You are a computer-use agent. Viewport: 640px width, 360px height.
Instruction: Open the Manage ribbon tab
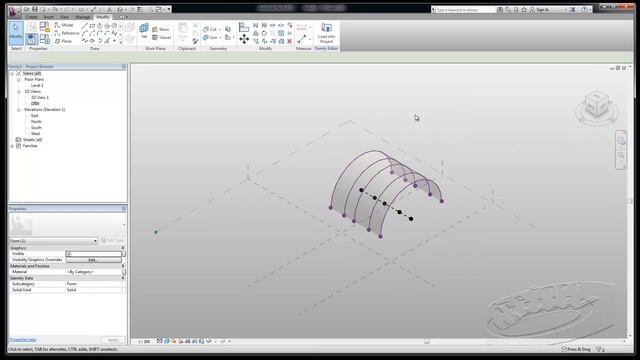[82, 17]
